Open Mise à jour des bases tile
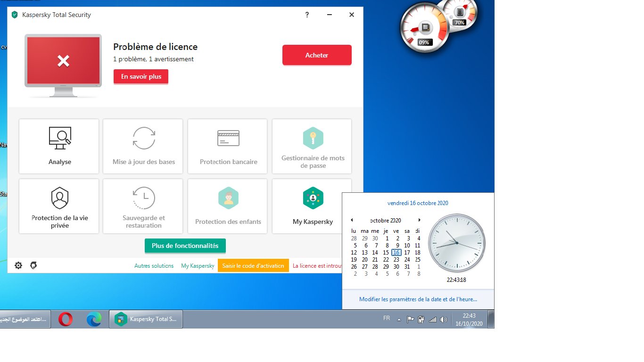The width and height of the screenshot is (644, 362). click(x=143, y=146)
